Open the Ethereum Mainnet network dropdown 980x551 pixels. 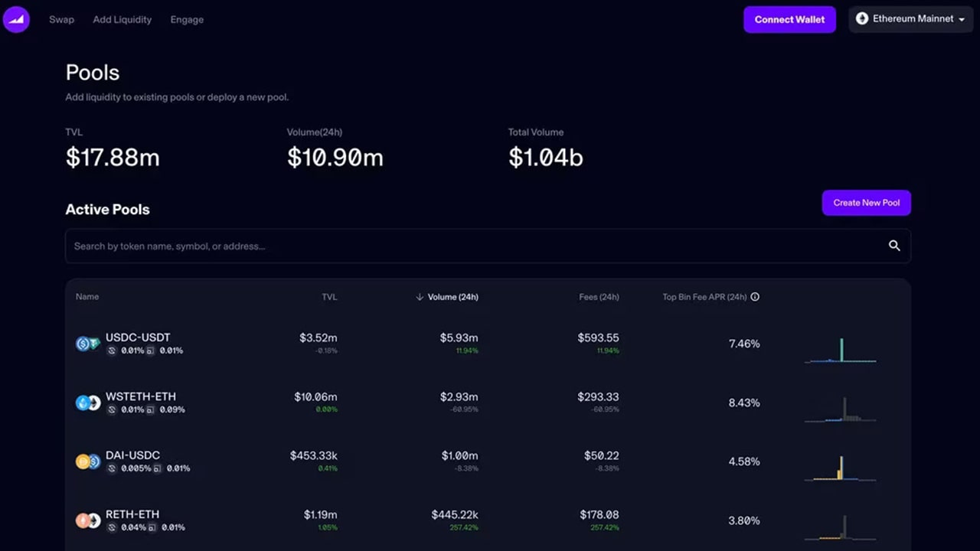911,19
